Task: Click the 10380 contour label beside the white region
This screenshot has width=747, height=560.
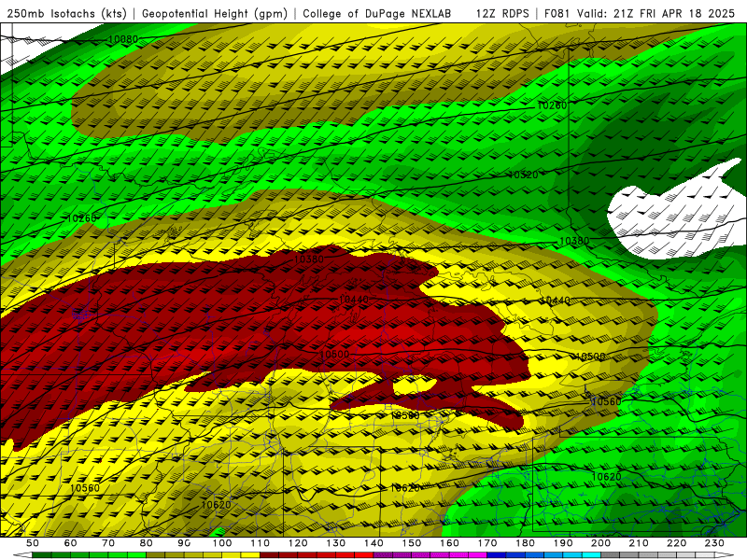Action: pyautogui.click(x=574, y=241)
